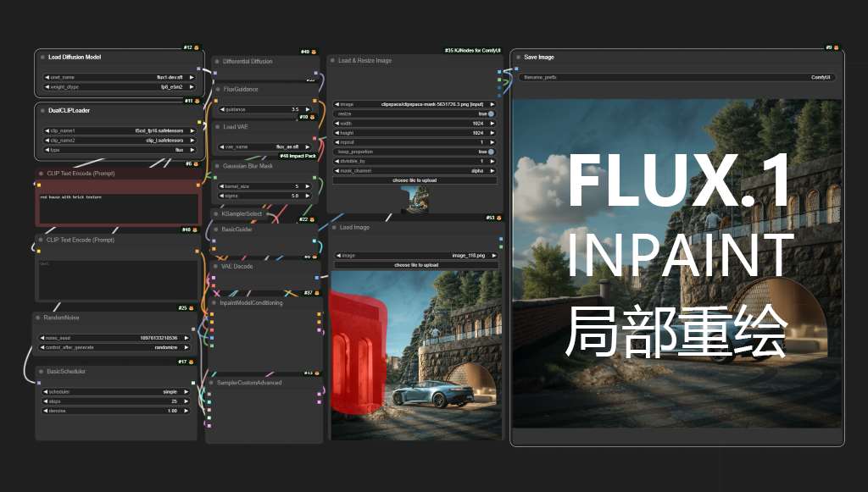Open the image dropdown in Load & Resize Image

(415, 104)
